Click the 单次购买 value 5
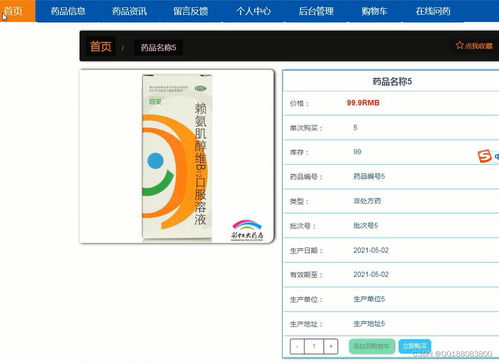This screenshot has width=499, height=362. [355, 127]
